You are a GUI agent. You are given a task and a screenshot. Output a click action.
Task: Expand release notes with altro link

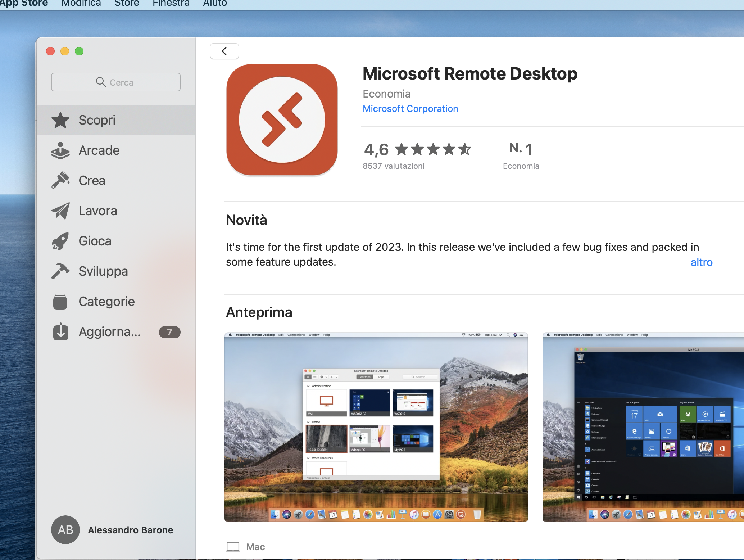point(701,262)
